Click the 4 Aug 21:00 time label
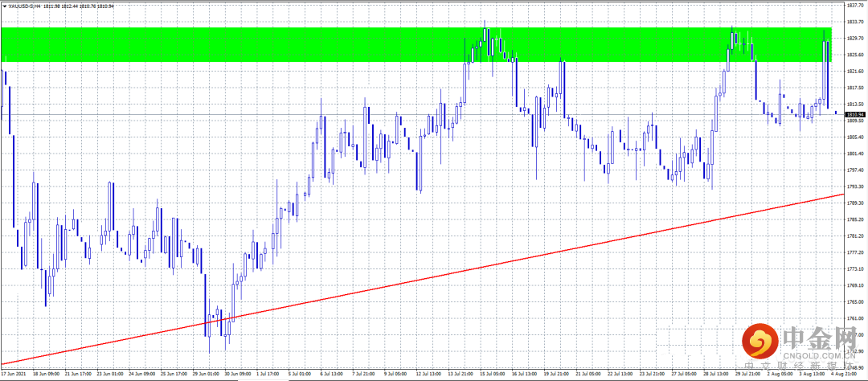 [842, 374]
